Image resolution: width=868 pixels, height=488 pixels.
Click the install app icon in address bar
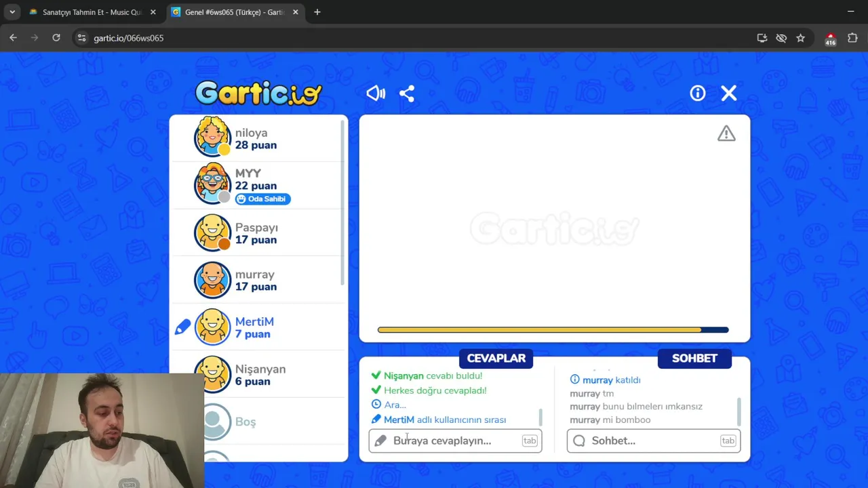click(x=762, y=38)
